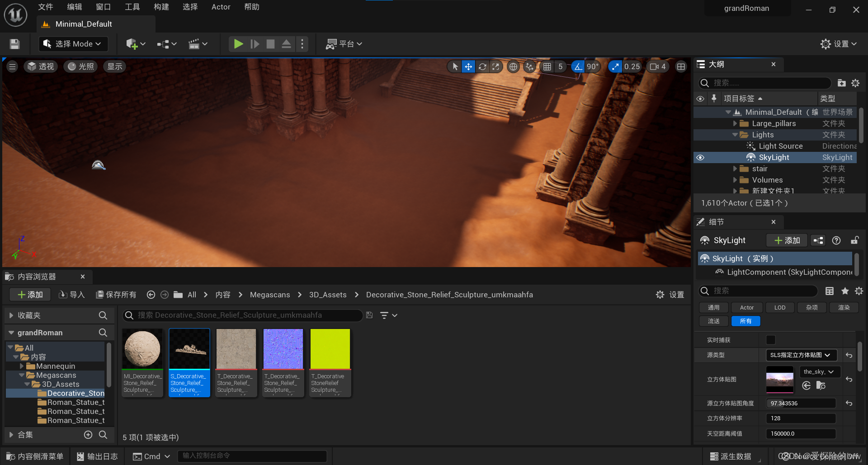
Task: Toggle world coordinate system globe icon
Action: pos(513,67)
